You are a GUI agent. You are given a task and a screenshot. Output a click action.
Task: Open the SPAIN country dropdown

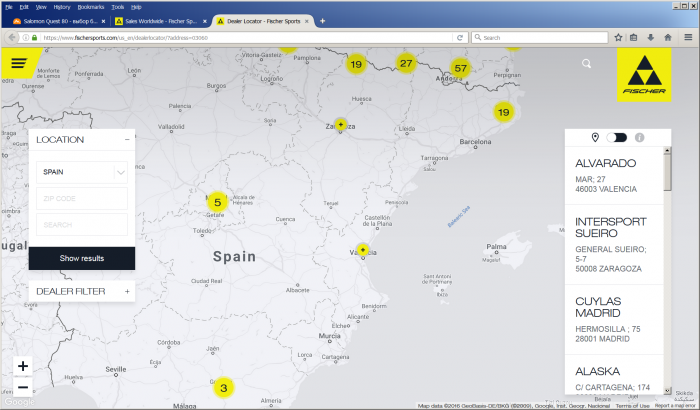tap(82, 172)
